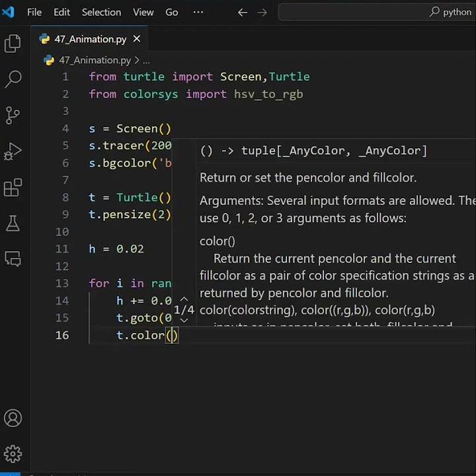
Task: Open the Explorer view in activity bar
Action: [x=13, y=43]
